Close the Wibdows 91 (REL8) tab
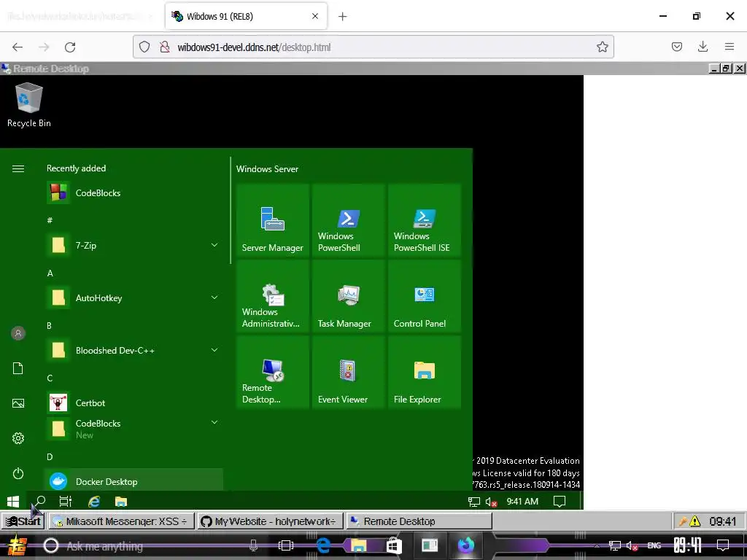The height and width of the screenshot is (560, 747). (x=315, y=16)
